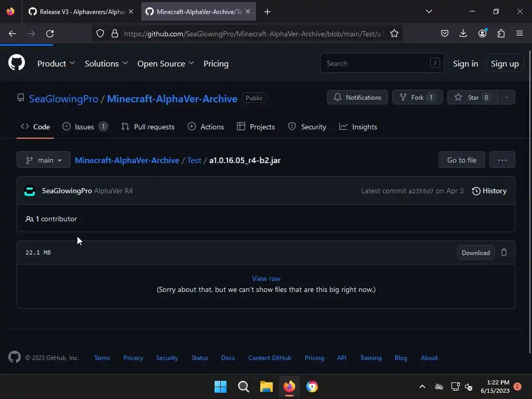The width and height of the screenshot is (532, 399).
Task: Open the Firefox account icon
Action: [482, 33]
